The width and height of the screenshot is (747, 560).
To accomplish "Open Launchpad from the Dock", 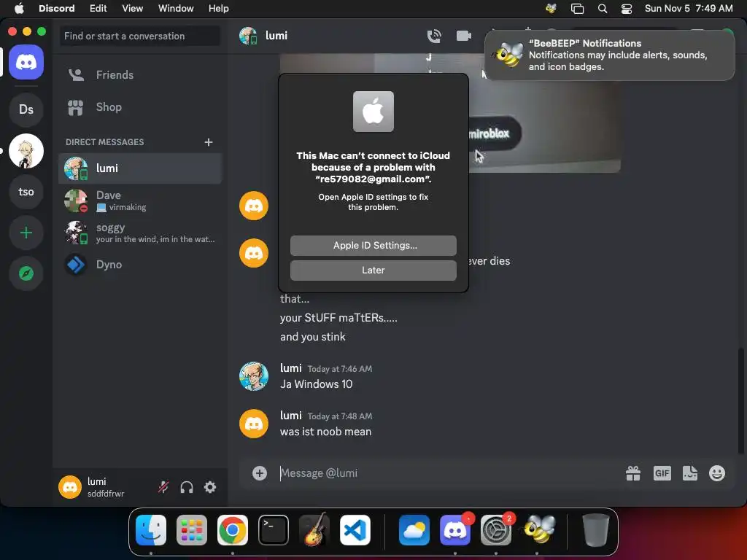I will 192,530.
